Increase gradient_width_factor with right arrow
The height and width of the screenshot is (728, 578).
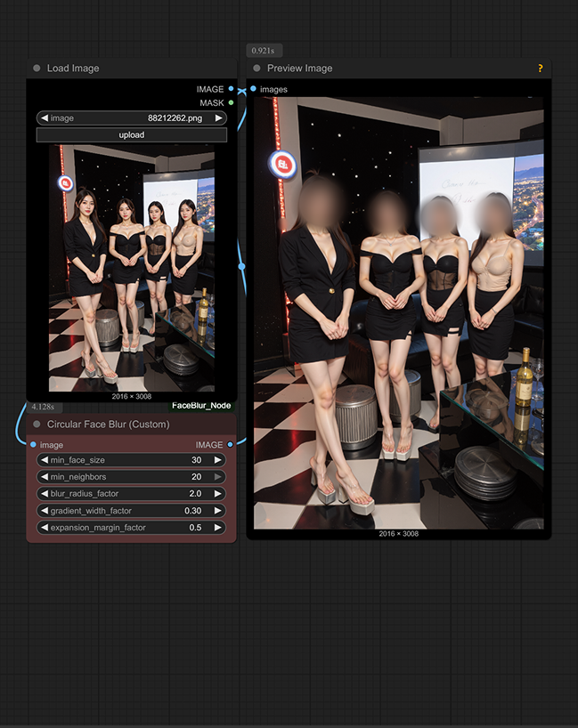[217, 510]
